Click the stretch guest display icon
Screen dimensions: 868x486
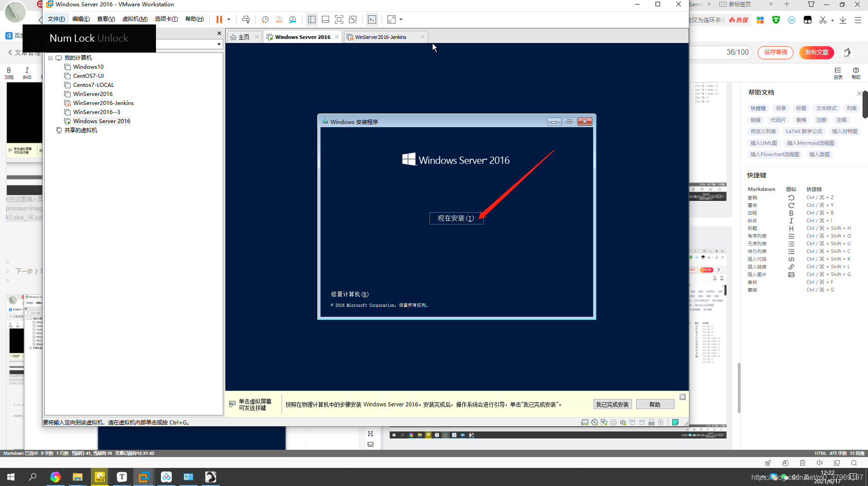[392, 19]
